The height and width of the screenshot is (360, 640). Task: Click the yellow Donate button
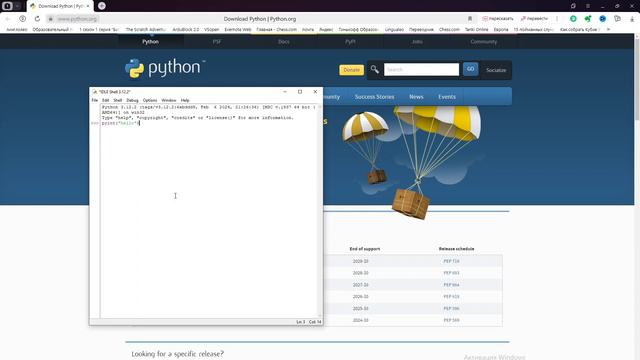click(351, 70)
